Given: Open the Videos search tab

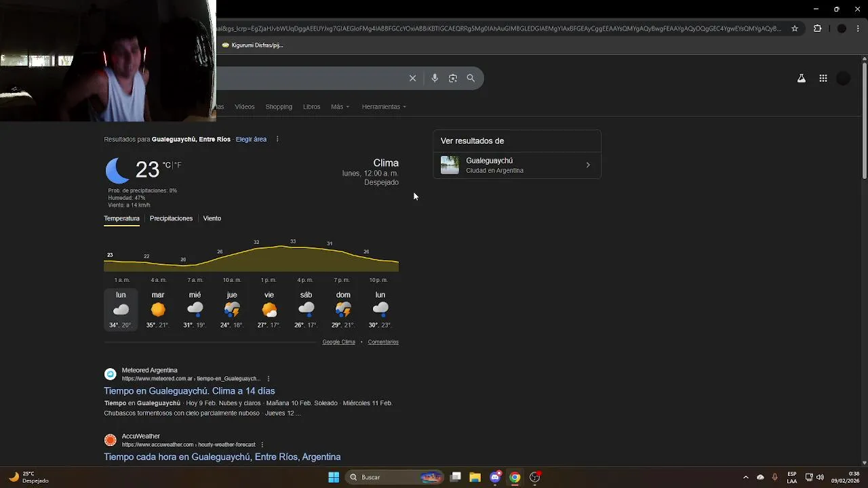Looking at the screenshot, I should point(245,106).
